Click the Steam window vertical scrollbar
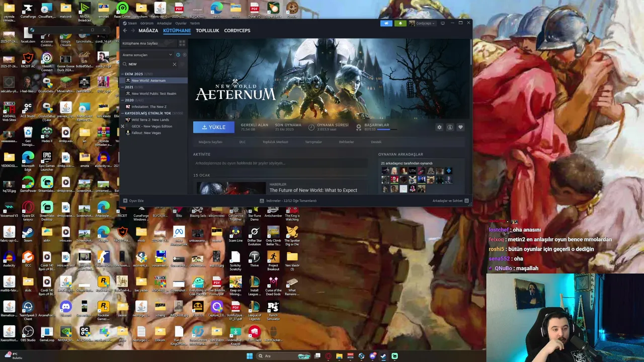 470,52
